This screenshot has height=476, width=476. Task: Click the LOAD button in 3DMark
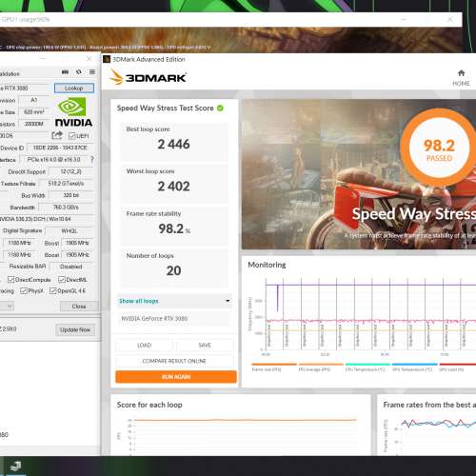click(x=144, y=346)
